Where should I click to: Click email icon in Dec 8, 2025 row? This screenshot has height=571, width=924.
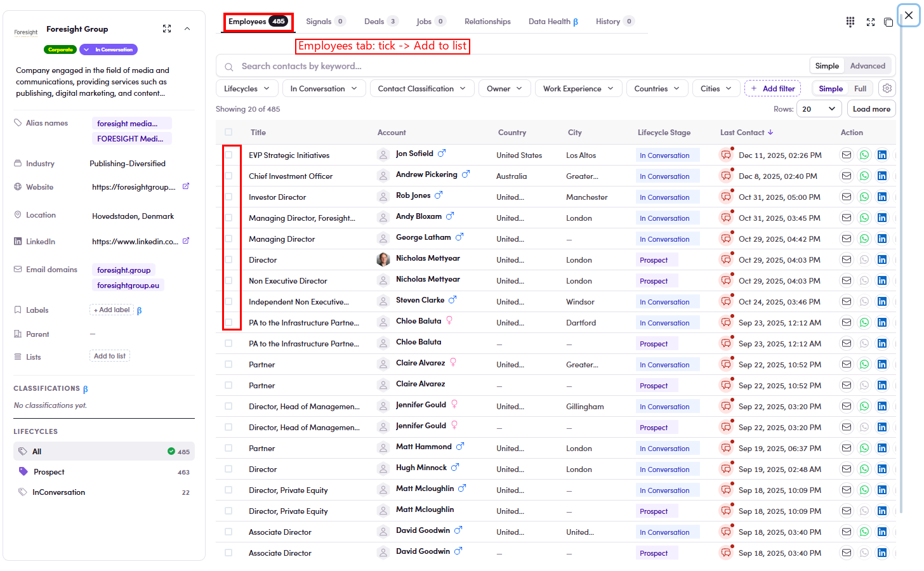point(847,176)
